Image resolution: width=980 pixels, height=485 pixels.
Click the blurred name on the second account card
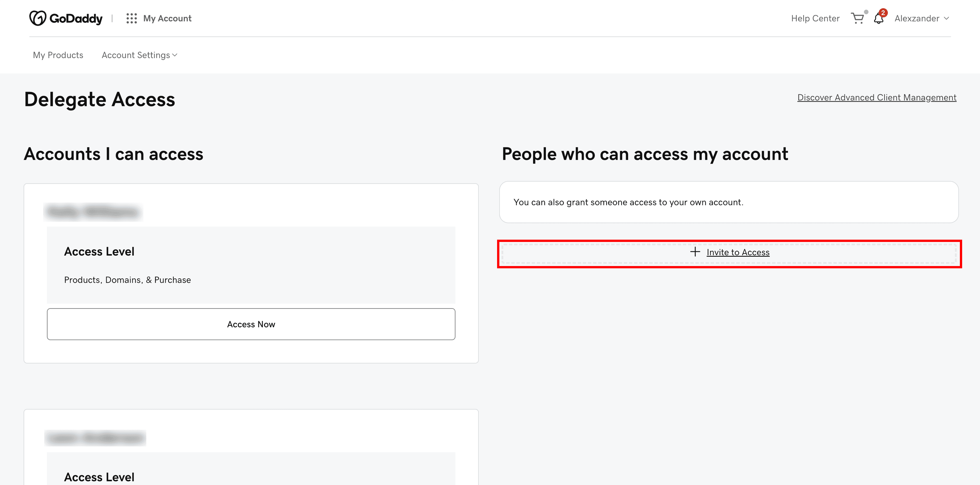click(x=95, y=437)
